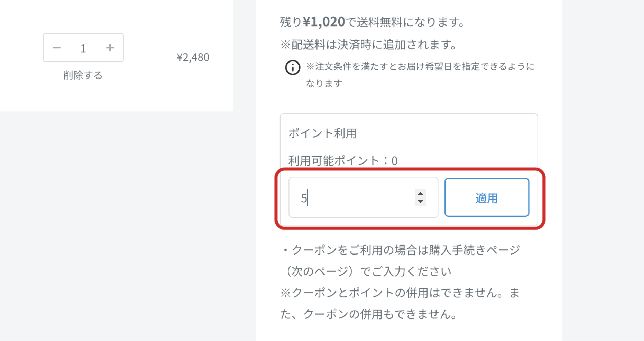Click the ¥2,480 item price

click(193, 58)
